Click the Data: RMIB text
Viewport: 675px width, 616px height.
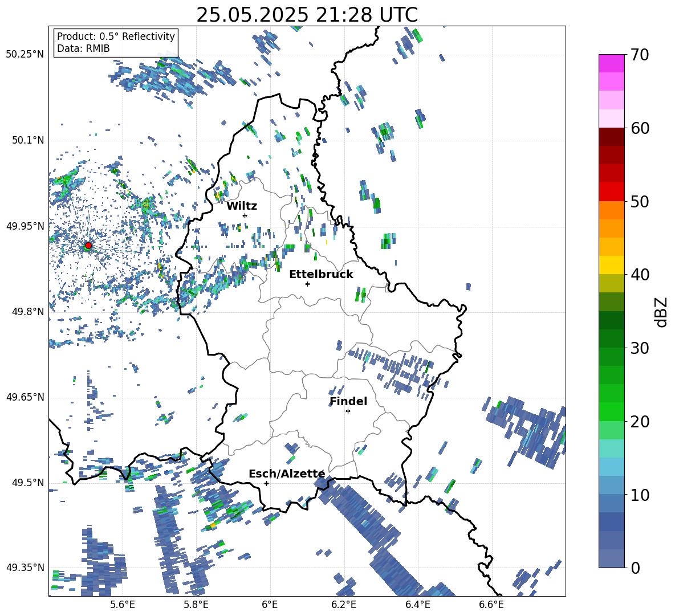[83, 48]
